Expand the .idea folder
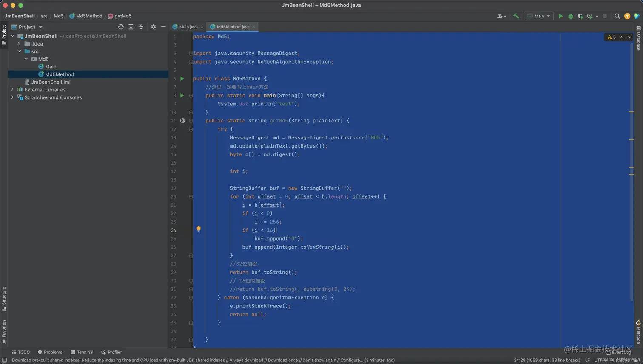This screenshot has width=643, height=364. 19,44
